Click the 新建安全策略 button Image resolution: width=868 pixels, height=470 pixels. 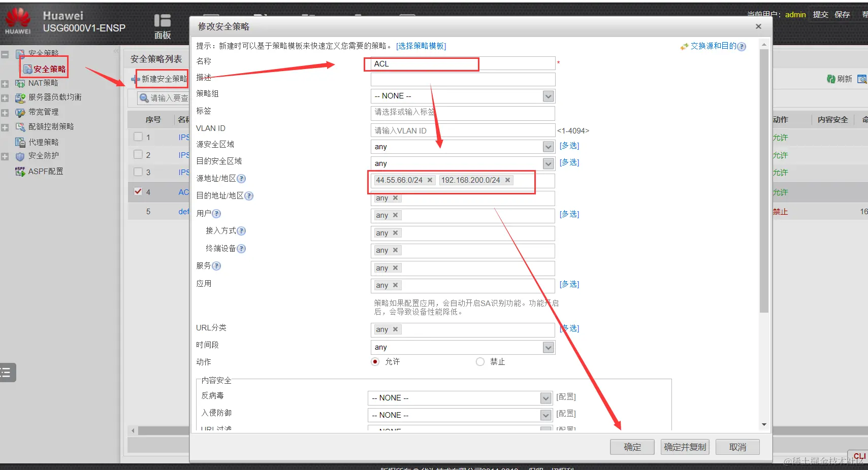point(160,79)
